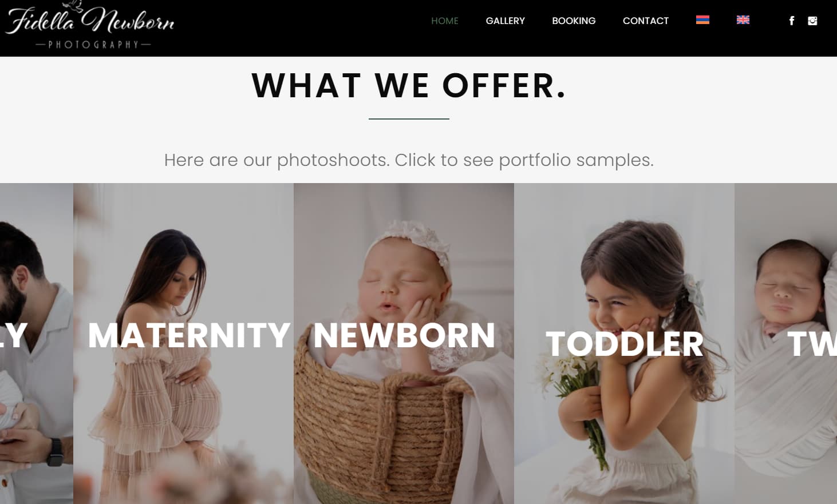The image size is (837, 504).
Task: Switch to English via UK flag
Action: (x=743, y=20)
